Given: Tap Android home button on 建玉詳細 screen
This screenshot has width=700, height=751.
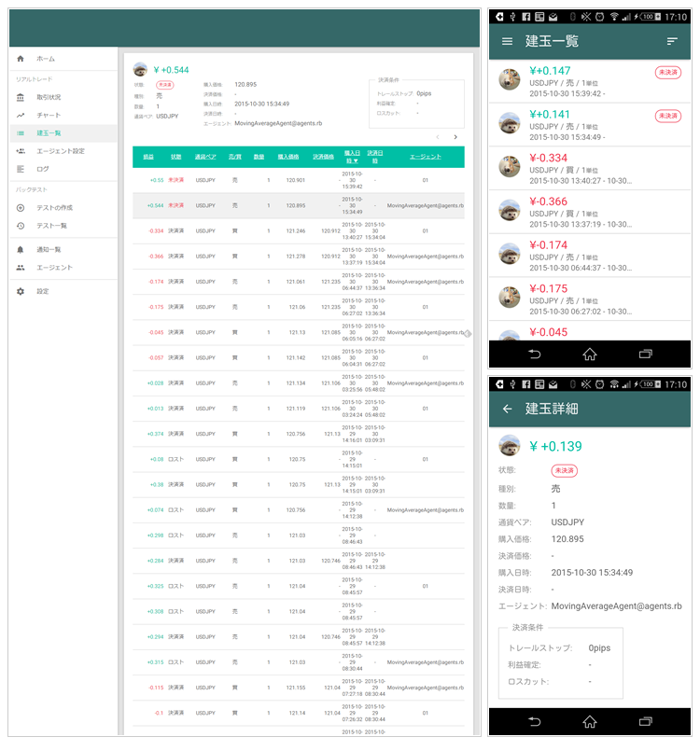Looking at the screenshot, I should tap(590, 722).
